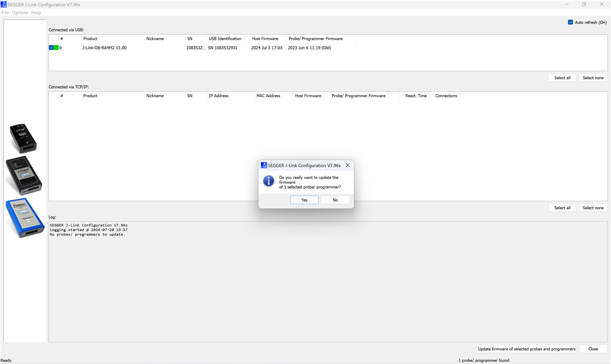The height and width of the screenshot is (364, 611).
Task: Click Update firmware of selected probes and programmers
Action: click(x=527, y=349)
